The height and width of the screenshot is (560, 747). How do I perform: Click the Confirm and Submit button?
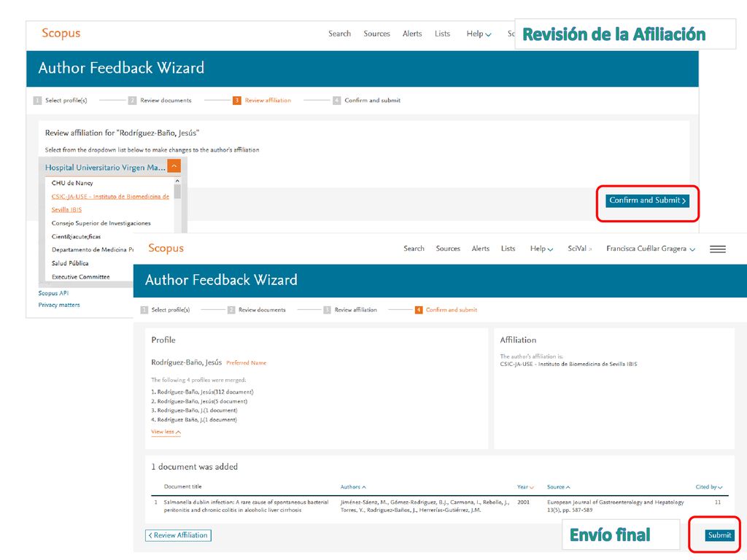[648, 201]
